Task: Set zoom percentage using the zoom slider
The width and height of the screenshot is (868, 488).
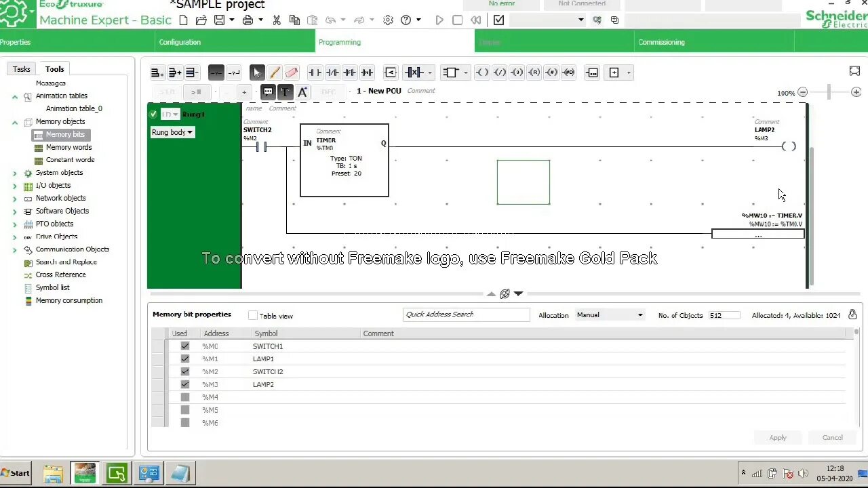Action: pos(829,91)
